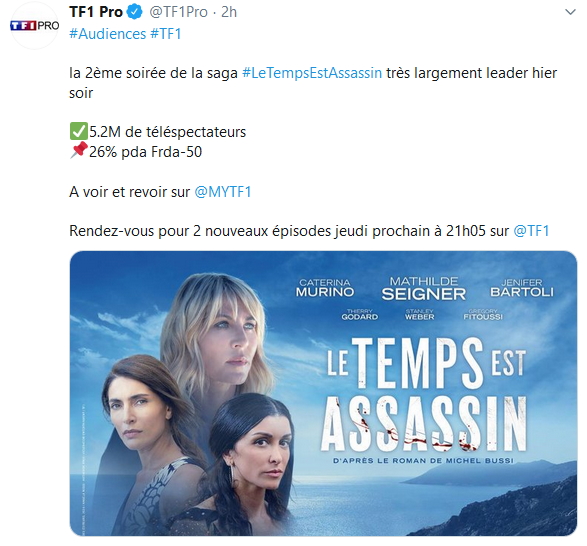Click the green check mark emoji
This screenshot has height=546, width=587.
(78, 131)
